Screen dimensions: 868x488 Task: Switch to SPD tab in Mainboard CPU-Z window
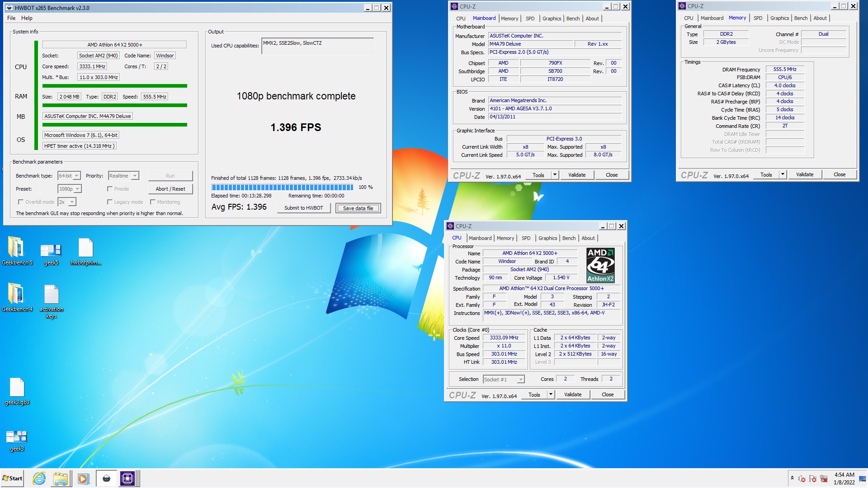coord(530,19)
